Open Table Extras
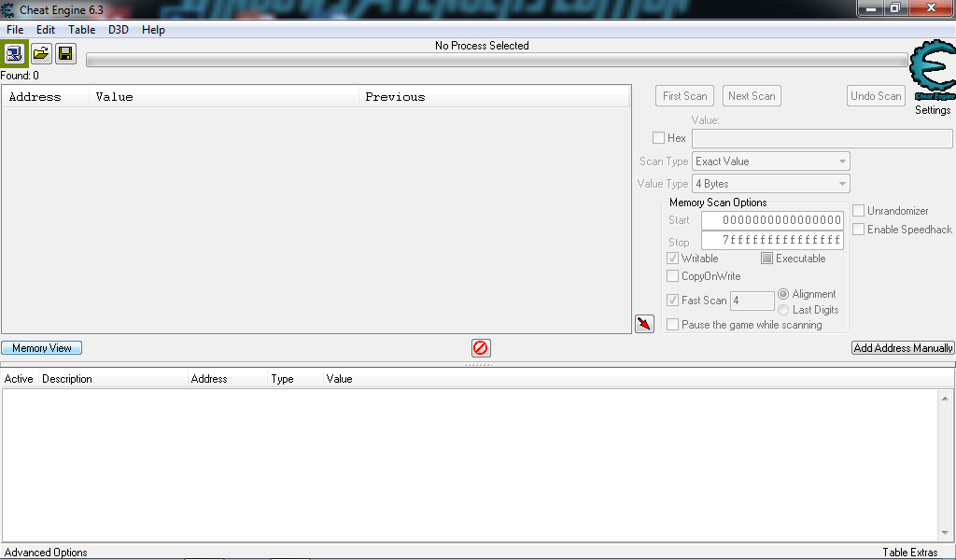956x560 pixels. [910, 553]
